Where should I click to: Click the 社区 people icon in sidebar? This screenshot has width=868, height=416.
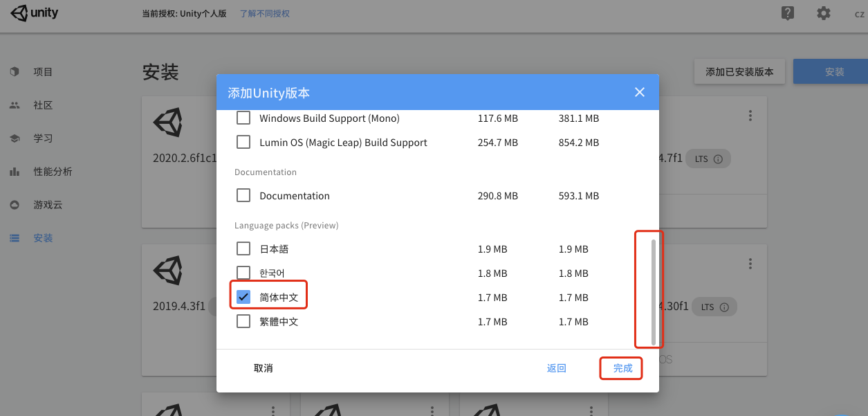[x=15, y=105]
